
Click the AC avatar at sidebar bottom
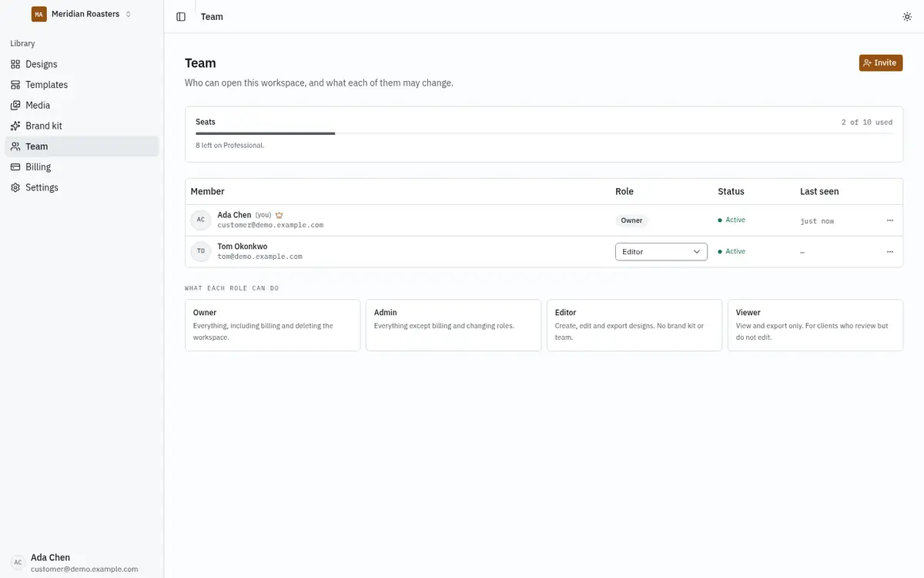pos(18,563)
